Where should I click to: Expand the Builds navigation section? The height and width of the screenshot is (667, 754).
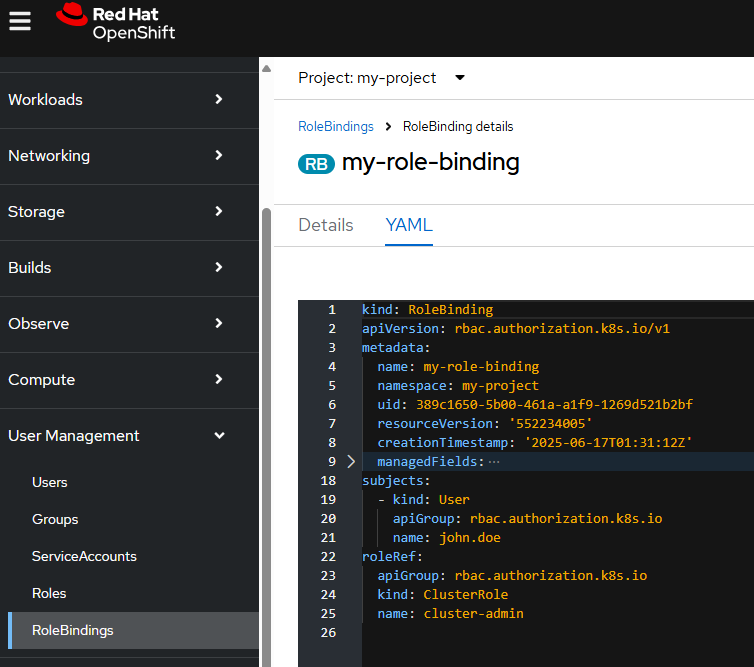pyautogui.click(x=129, y=268)
